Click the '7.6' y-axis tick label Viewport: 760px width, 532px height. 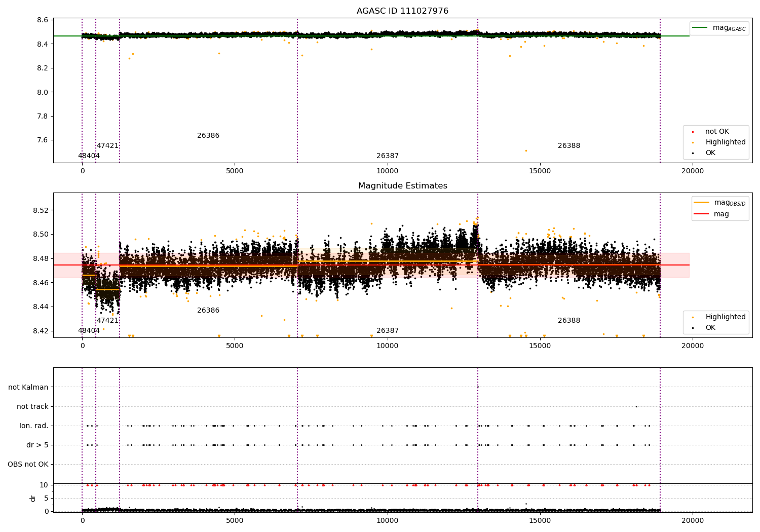(x=43, y=140)
